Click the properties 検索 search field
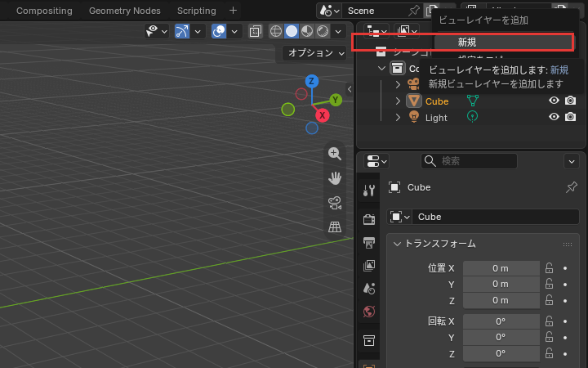 pyautogui.click(x=469, y=161)
